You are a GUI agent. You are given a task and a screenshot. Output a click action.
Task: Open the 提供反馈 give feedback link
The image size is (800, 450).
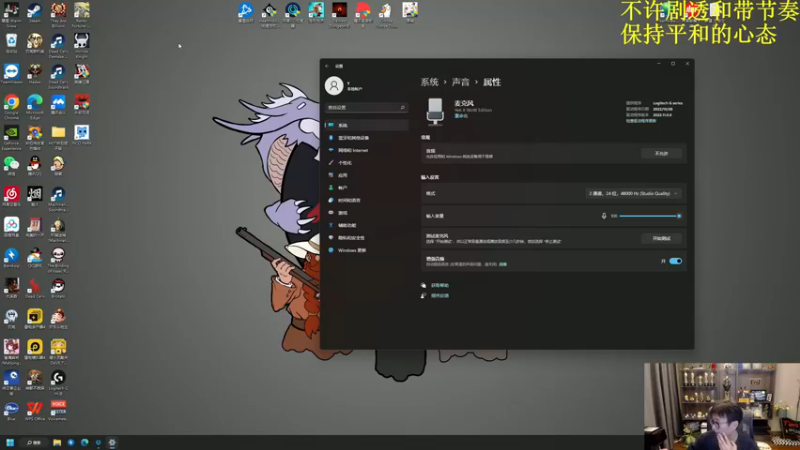[440, 295]
